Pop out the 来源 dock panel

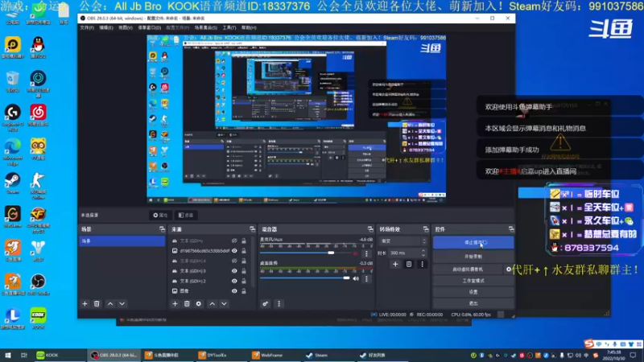tap(252, 229)
